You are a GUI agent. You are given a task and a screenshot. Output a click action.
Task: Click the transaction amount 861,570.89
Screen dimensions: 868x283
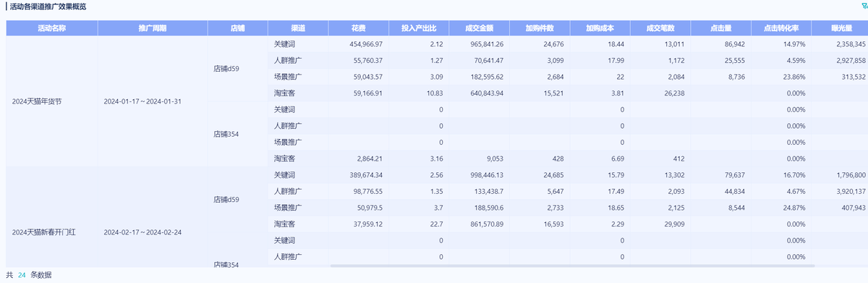point(486,224)
